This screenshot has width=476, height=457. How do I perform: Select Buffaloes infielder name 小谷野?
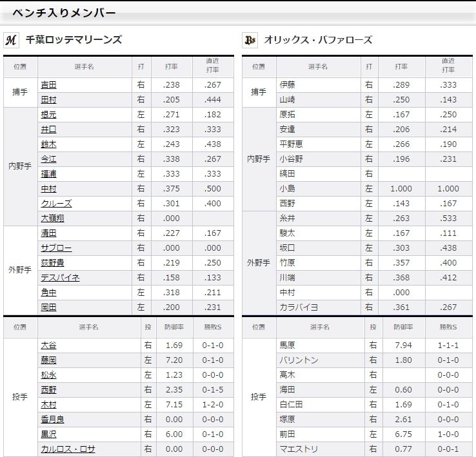point(291,159)
